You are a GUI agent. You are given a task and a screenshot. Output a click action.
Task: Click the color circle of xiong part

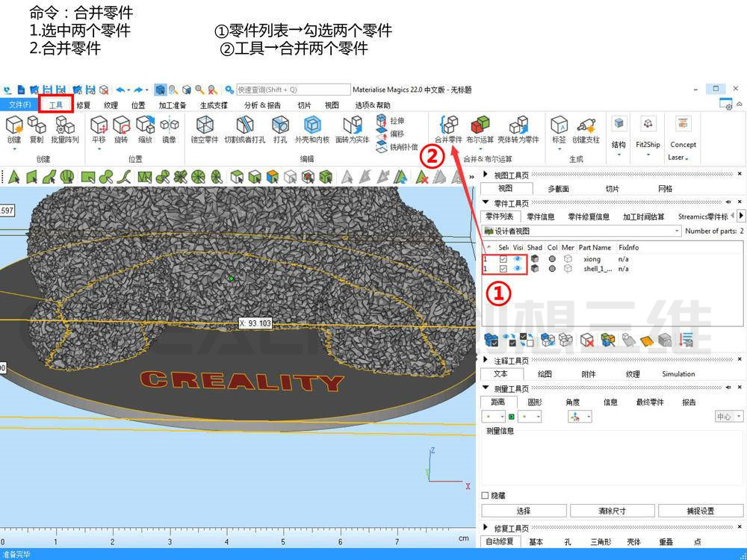pyautogui.click(x=552, y=259)
